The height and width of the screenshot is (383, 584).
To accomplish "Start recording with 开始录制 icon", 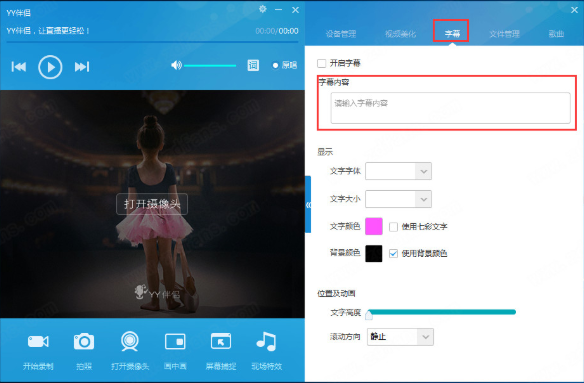I will [x=38, y=341].
